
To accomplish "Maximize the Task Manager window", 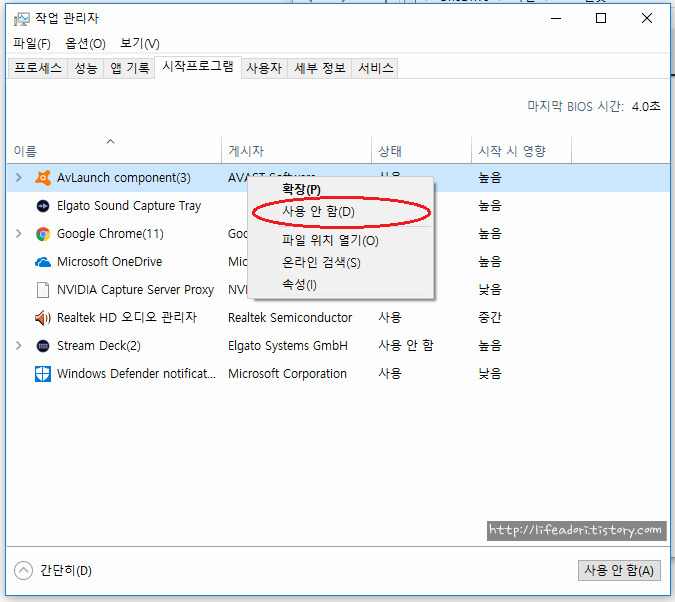I will coord(601,19).
